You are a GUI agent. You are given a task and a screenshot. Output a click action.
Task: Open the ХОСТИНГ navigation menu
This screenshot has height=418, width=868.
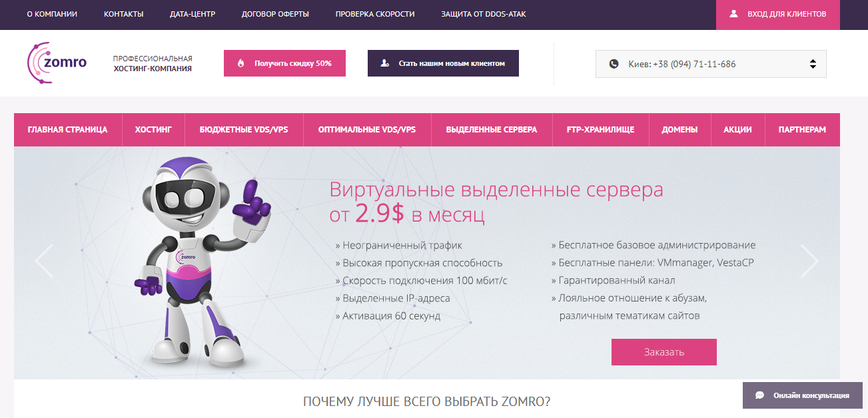point(153,130)
